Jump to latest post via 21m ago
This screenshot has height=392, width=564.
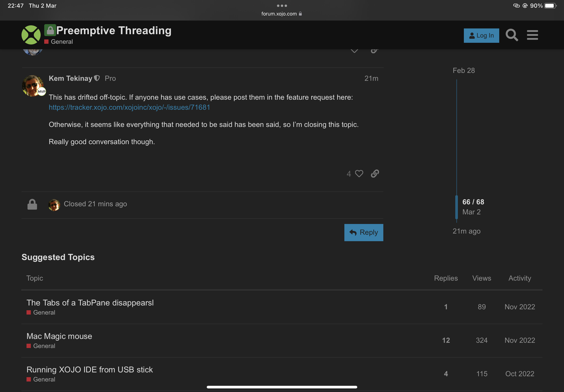coord(466,231)
